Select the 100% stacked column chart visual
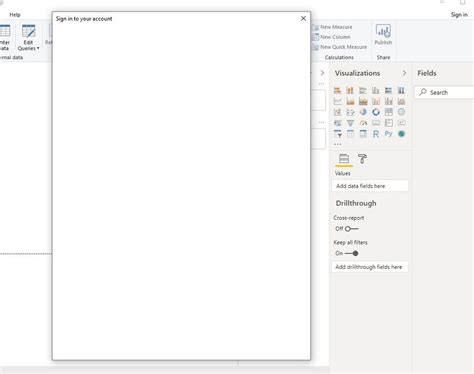This screenshot has height=374, width=474. click(401, 90)
